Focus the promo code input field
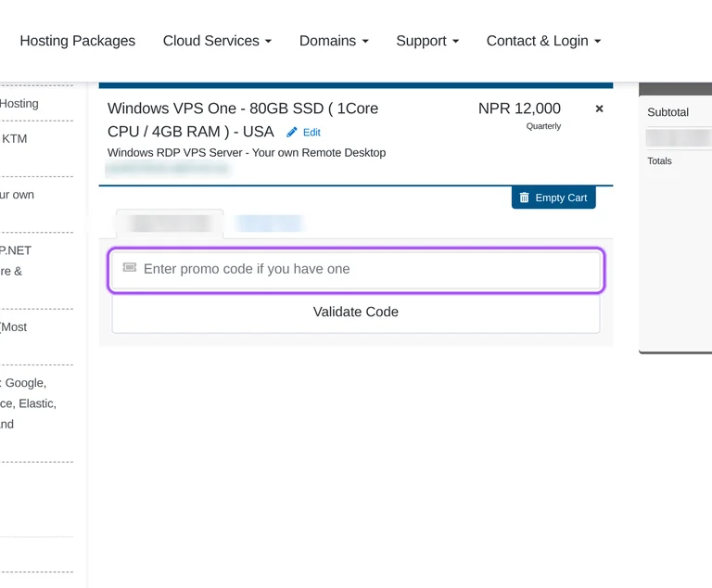 356,270
